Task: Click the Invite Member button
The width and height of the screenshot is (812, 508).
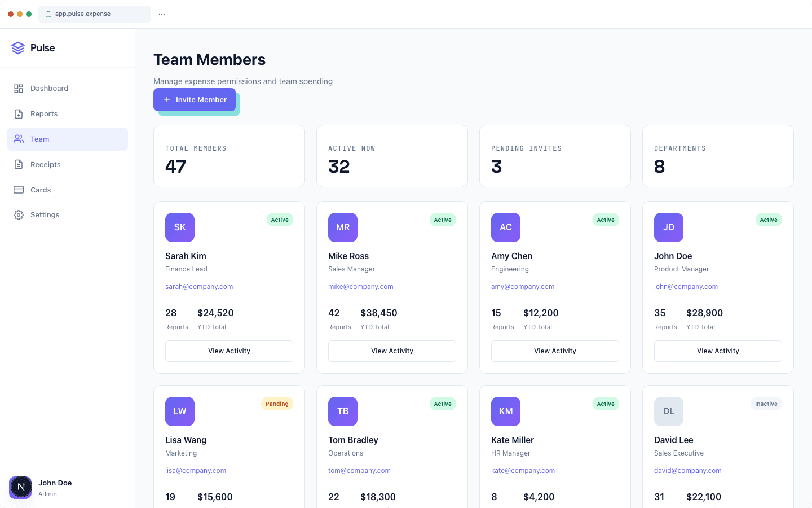Action: coord(195,99)
